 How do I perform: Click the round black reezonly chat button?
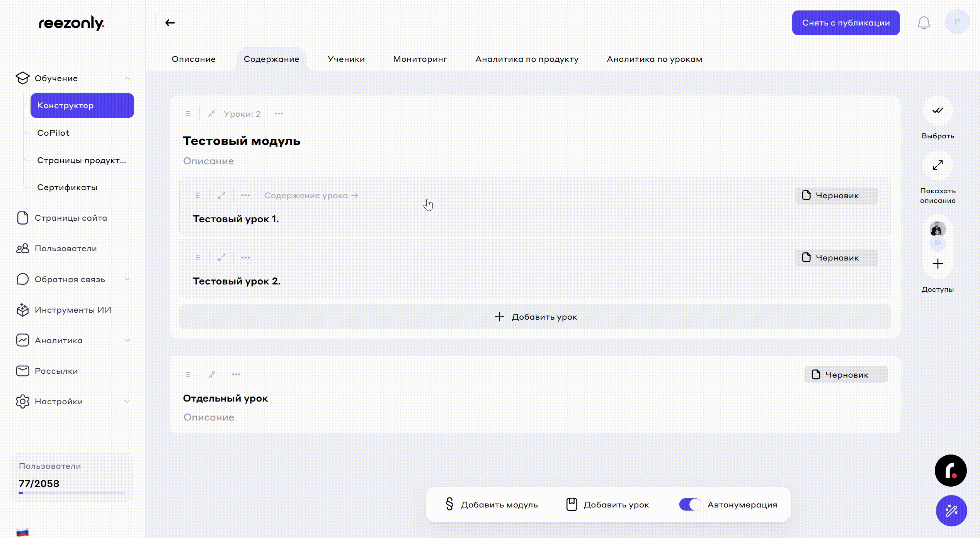coord(951,470)
